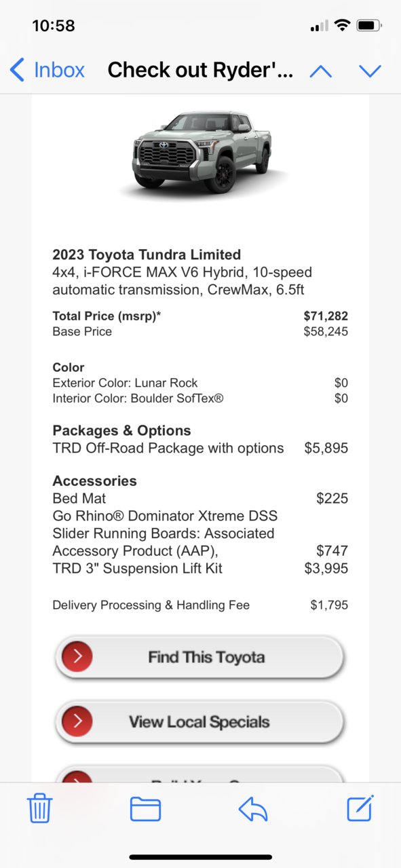Tap the battery icon in status bar
The height and width of the screenshot is (868, 401).
tap(370, 26)
